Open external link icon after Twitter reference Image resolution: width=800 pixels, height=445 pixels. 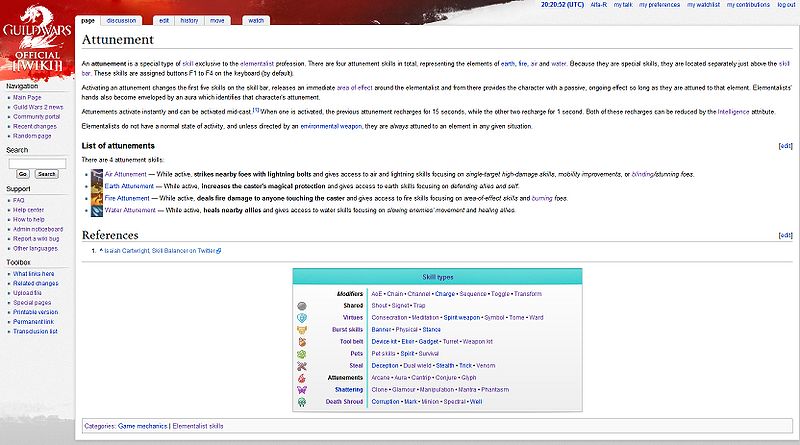(219, 251)
